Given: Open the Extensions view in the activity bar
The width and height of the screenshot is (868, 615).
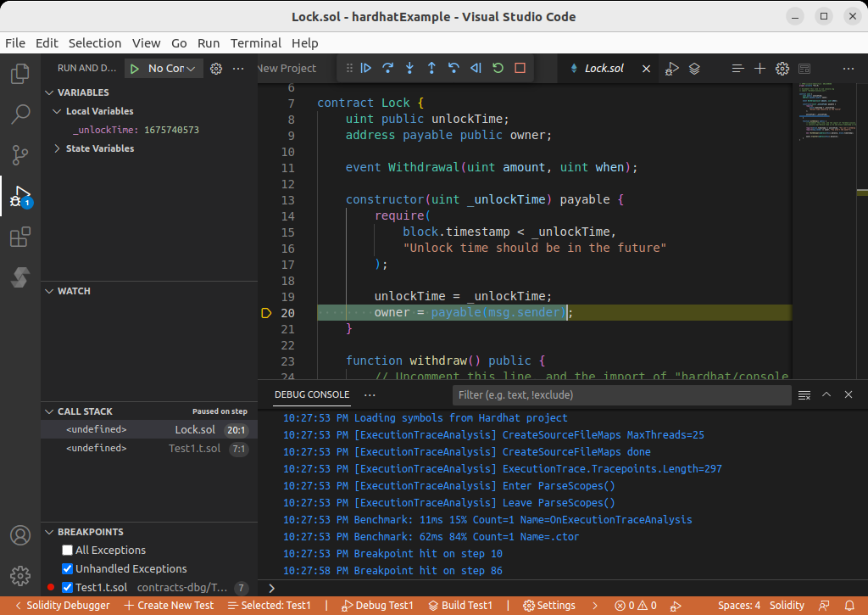Looking at the screenshot, I should pos(20,238).
